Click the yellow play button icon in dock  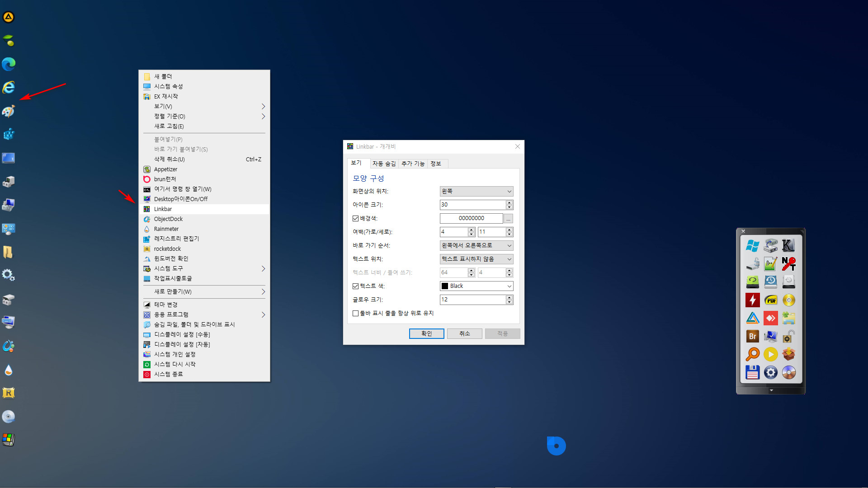click(x=771, y=354)
